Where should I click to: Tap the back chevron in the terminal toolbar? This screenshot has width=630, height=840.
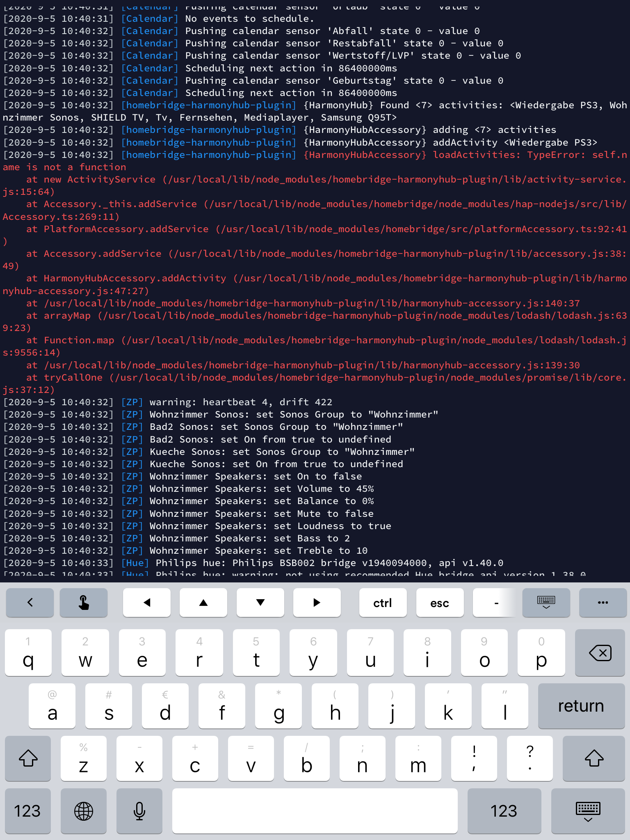30,603
